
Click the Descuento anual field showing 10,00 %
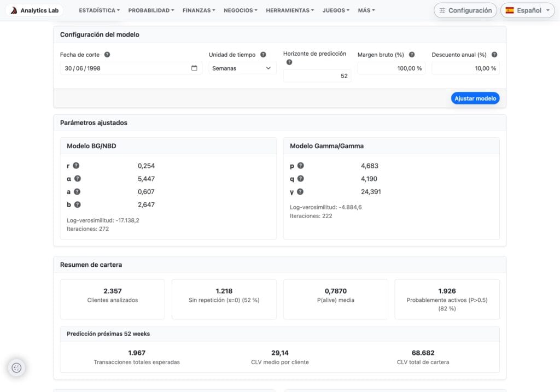(x=465, y=68)
